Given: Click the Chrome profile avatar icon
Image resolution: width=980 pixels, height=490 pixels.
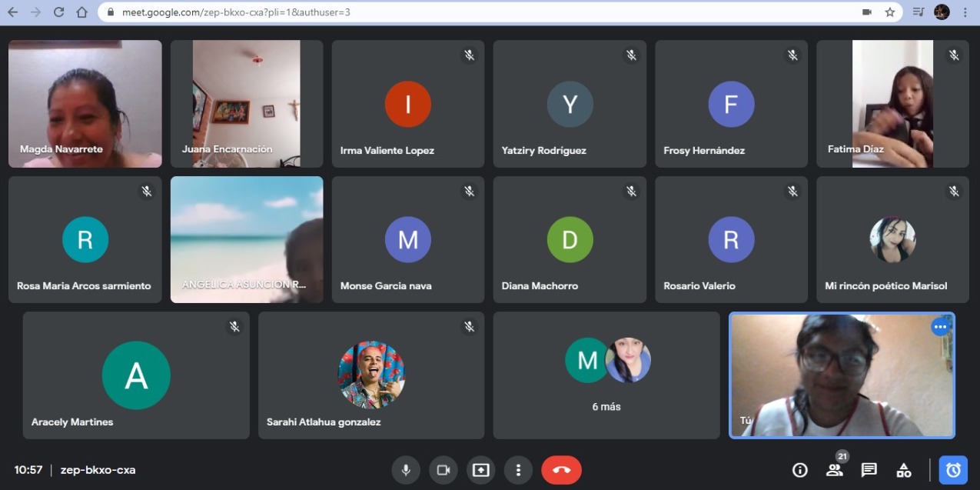Looking at the screenshot, I should click(x=942, y=12).
